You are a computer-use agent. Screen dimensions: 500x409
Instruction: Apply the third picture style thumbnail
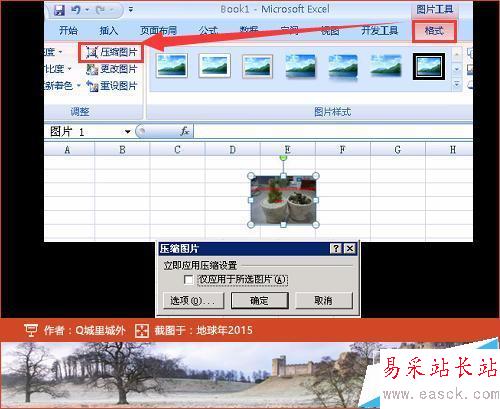point(257,66)
